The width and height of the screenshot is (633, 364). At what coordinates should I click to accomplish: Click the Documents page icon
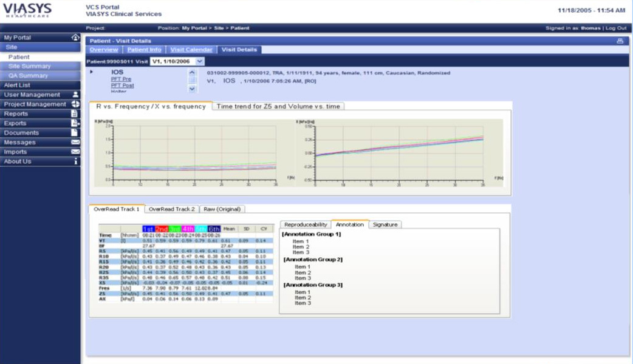[74, 133]
